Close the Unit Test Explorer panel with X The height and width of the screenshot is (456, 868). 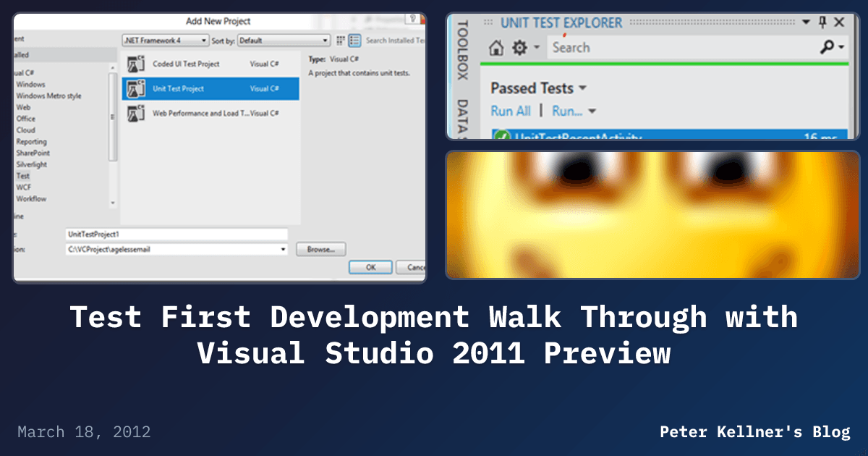pos(839,22)
